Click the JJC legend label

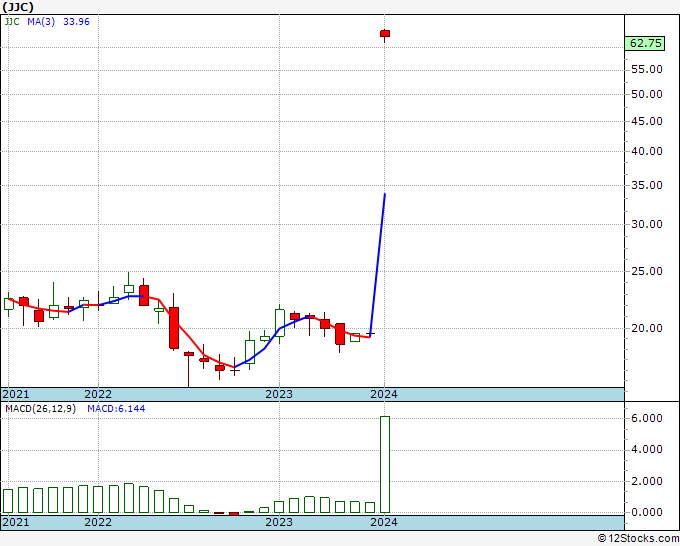12,22
